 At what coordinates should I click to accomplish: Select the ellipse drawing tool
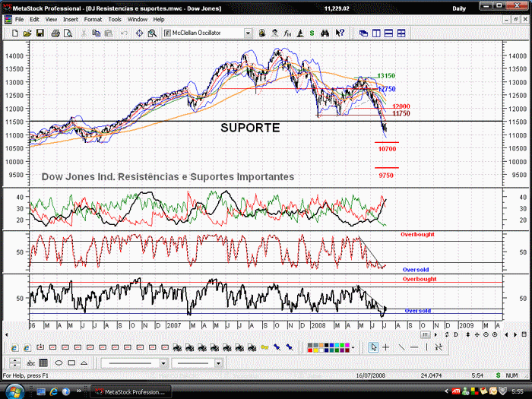59,363
